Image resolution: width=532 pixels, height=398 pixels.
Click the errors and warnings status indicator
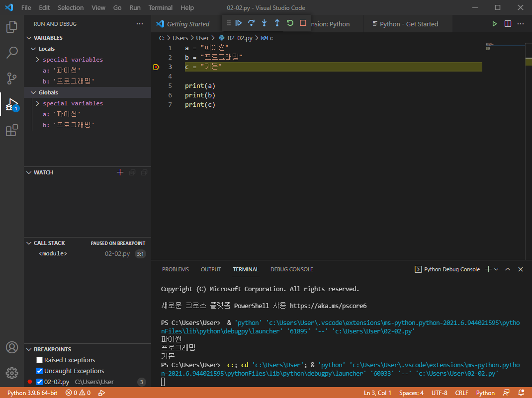[79, 393]
